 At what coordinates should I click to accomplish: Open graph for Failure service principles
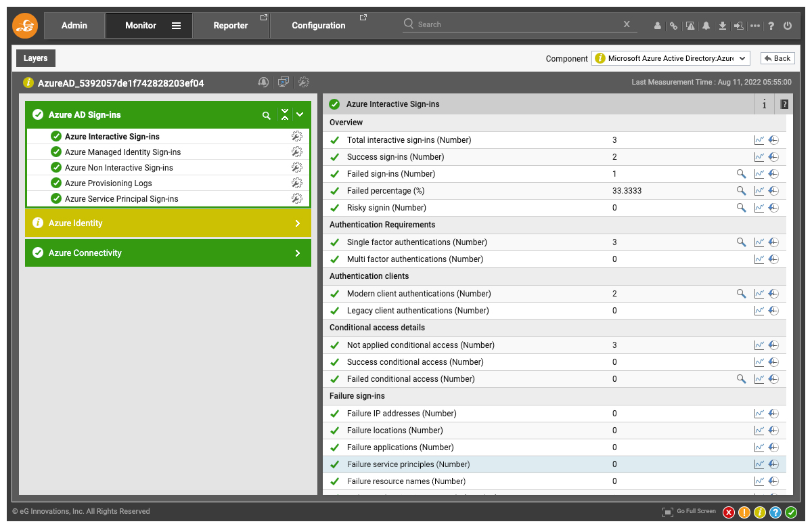[759, 464]
